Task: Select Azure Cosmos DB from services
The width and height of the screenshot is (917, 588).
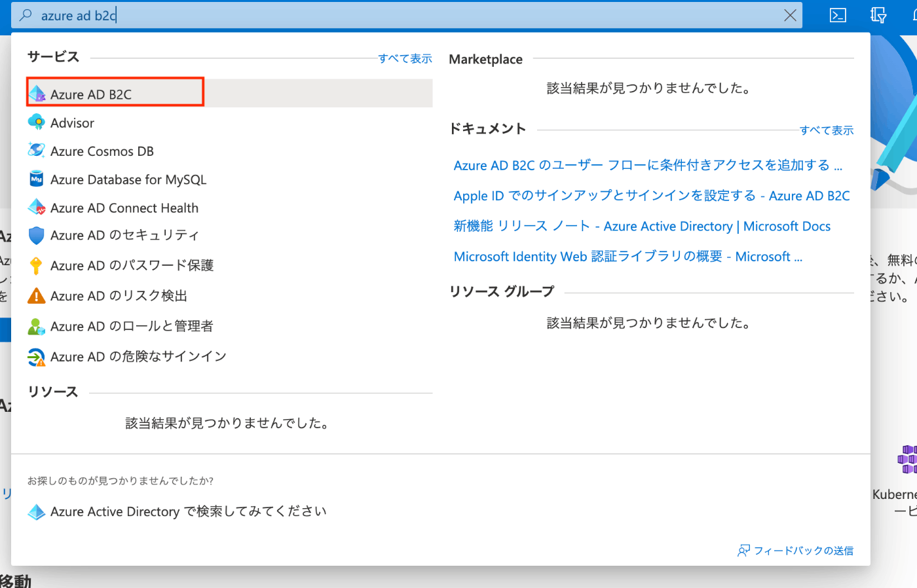Action: [229, 151]
